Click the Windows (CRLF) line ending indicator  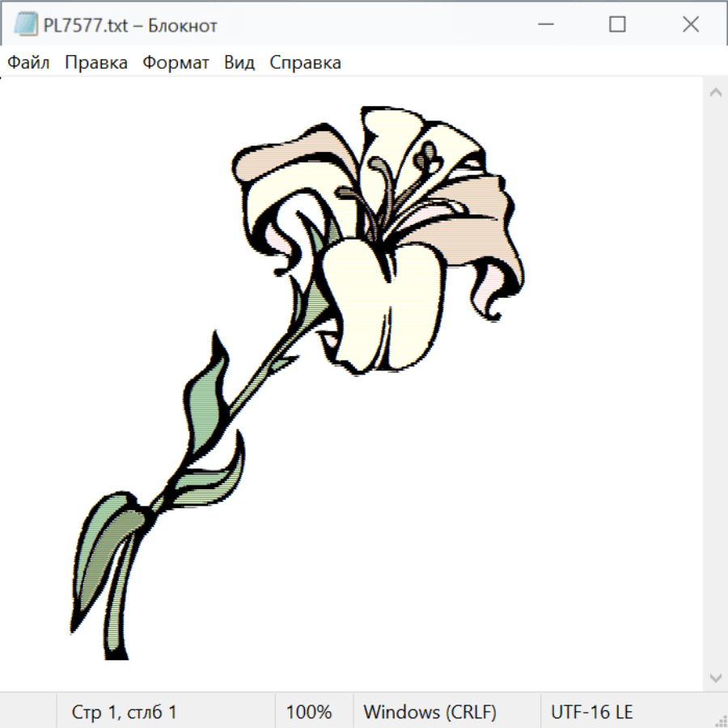coord(430,712)
